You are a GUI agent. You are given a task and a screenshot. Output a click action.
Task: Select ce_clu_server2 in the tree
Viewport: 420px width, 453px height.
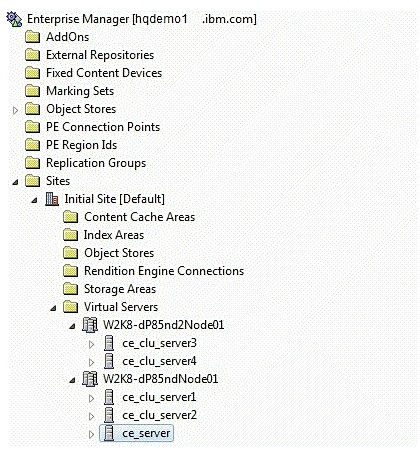pyautogui.click(x=160, y=415)
